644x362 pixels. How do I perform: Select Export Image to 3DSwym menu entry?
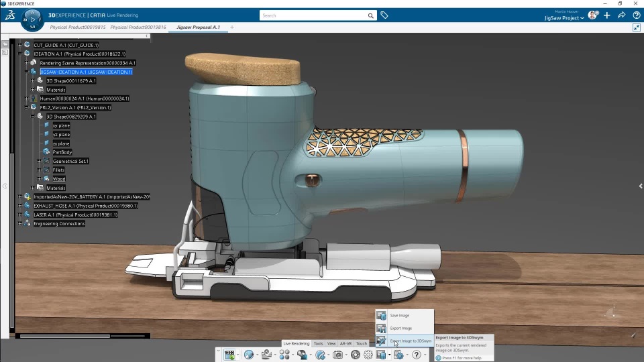click(x=410, y=341)
